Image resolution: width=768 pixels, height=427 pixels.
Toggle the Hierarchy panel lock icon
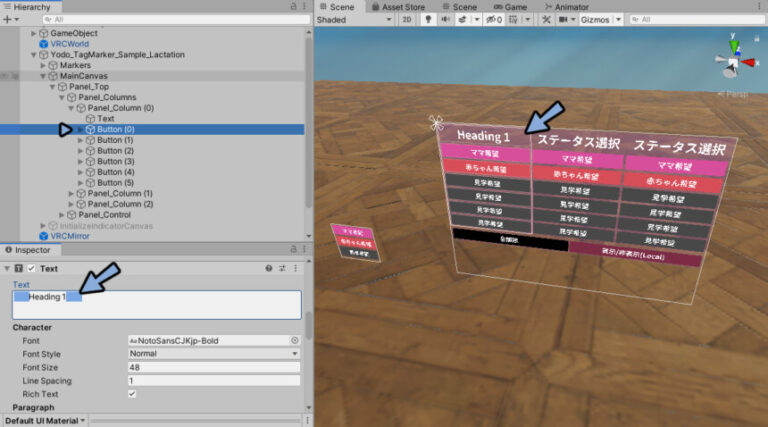pyautogui.click(x=293, y=6)
